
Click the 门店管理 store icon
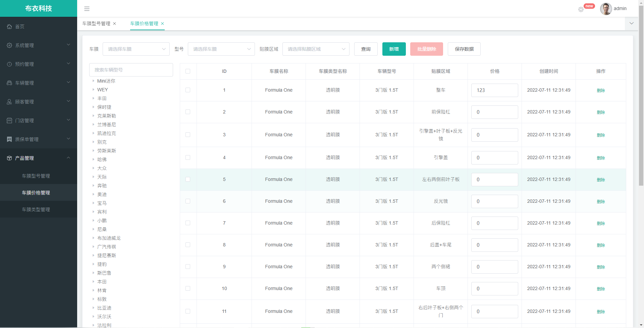pos(9,121)
